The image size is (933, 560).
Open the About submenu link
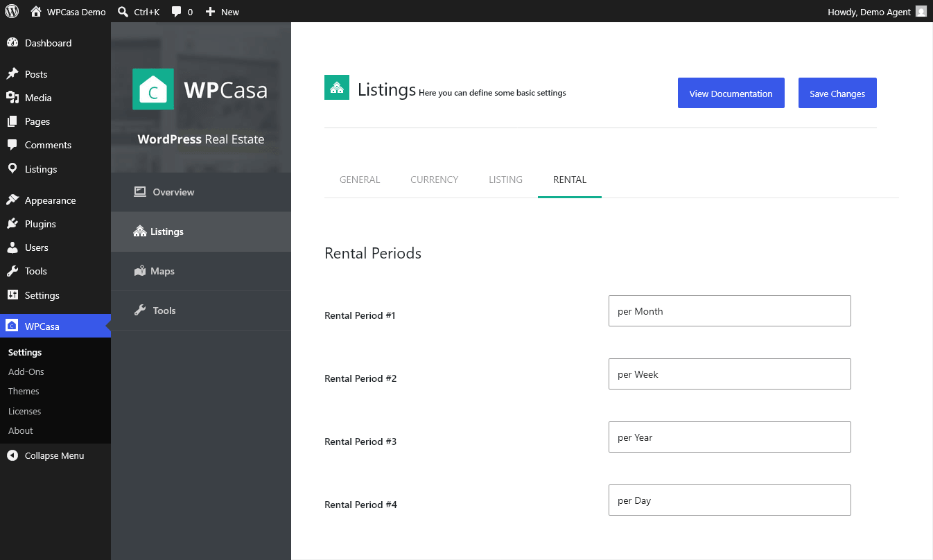(21, 430)
